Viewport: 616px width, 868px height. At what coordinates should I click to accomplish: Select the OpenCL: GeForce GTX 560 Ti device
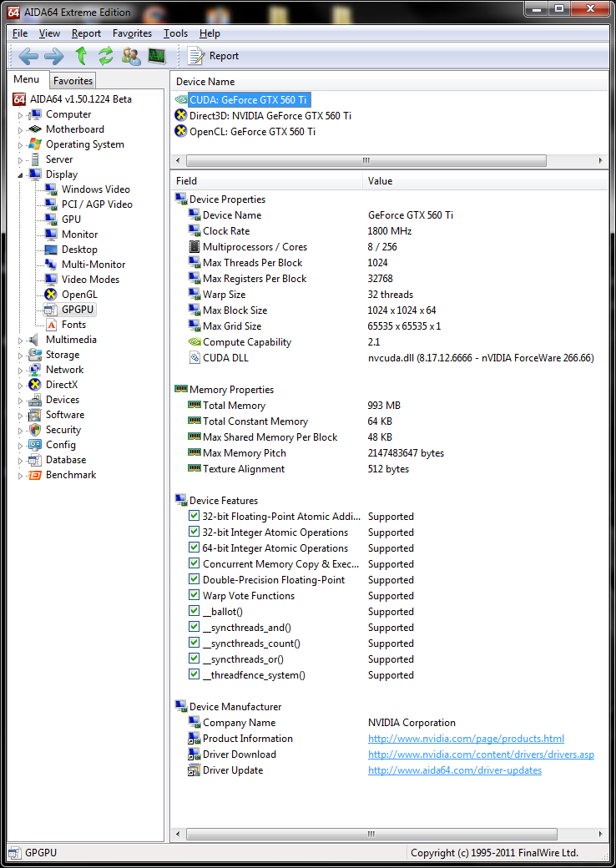252,132
